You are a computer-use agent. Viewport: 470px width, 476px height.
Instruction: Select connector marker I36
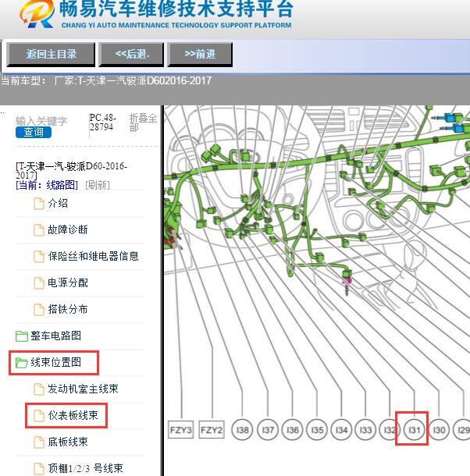(x=293, y=430)
